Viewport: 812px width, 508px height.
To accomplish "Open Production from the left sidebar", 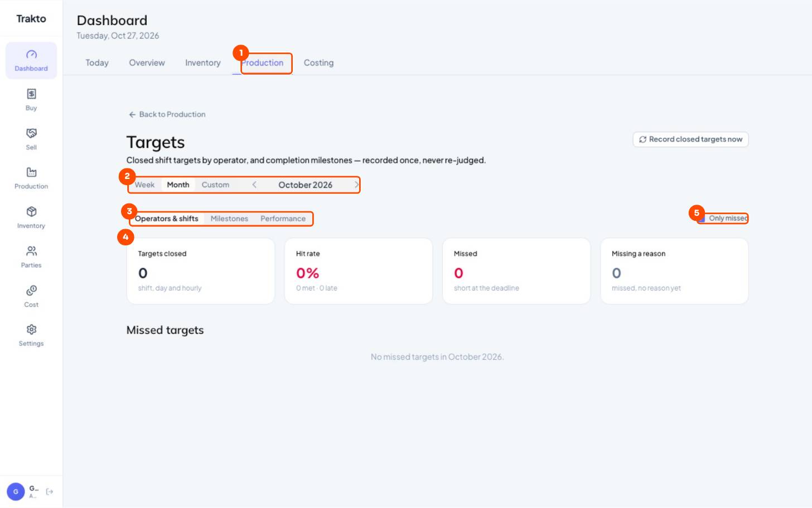I will pyautogui.click(x=31, y=178).
